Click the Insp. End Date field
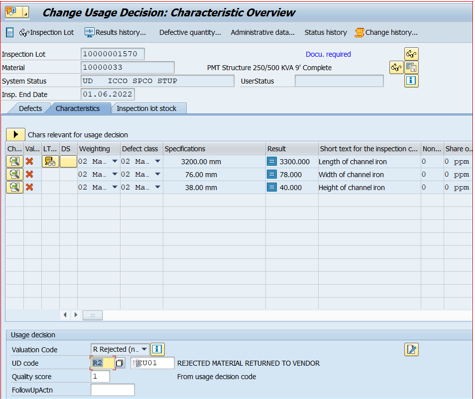 tap(108, 94)
